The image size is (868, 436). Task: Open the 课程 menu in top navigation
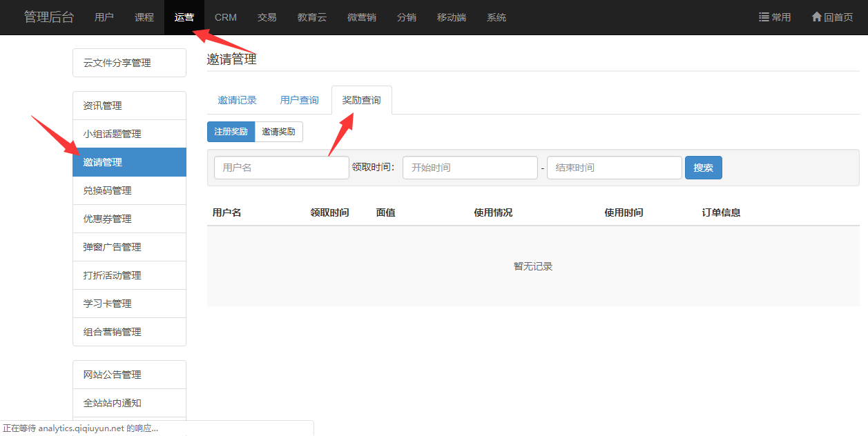click(144, 17)
